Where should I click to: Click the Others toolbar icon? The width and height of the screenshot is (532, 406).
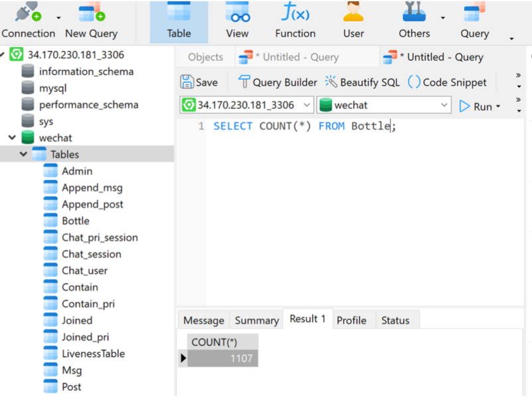click(414, 21)
